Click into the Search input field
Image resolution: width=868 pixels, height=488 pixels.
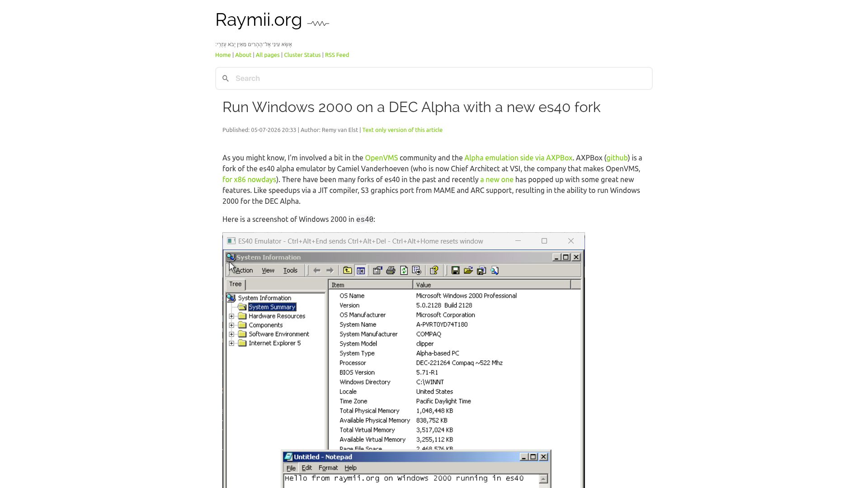pos(434,79)
